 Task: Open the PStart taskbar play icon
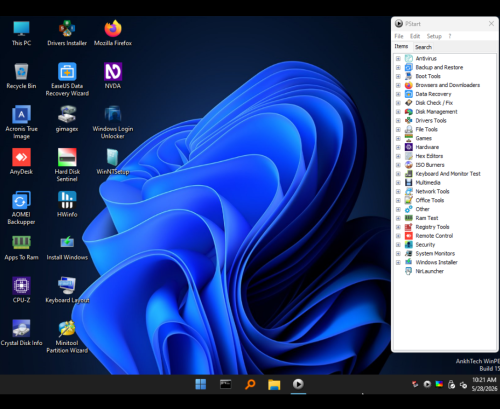pos(298,384)
